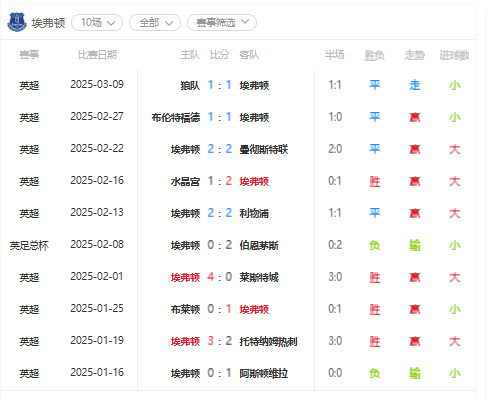
Task: Expand the 全部 filter dropdown
Action: pyautogui.click(x=155, y=23)
